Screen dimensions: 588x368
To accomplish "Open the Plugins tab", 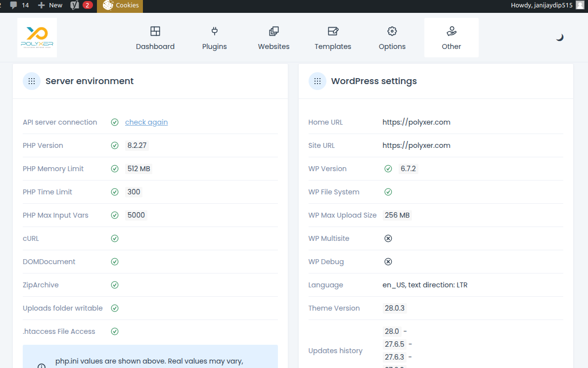I will pyautogui.click(x=215, y=38).
